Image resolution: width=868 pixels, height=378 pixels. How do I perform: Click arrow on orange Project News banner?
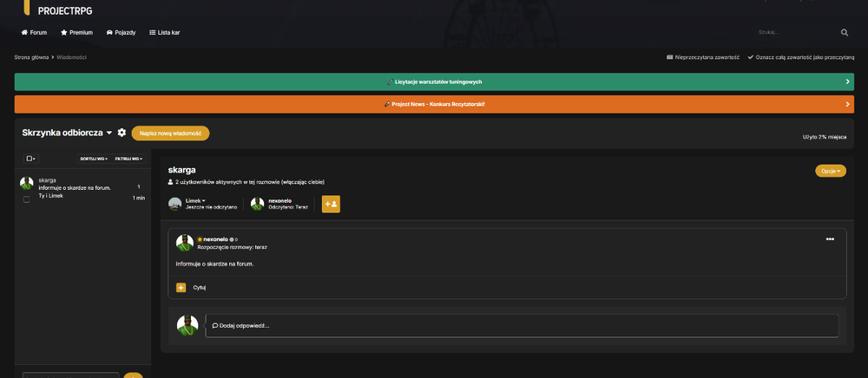click(x=847, y=104)
